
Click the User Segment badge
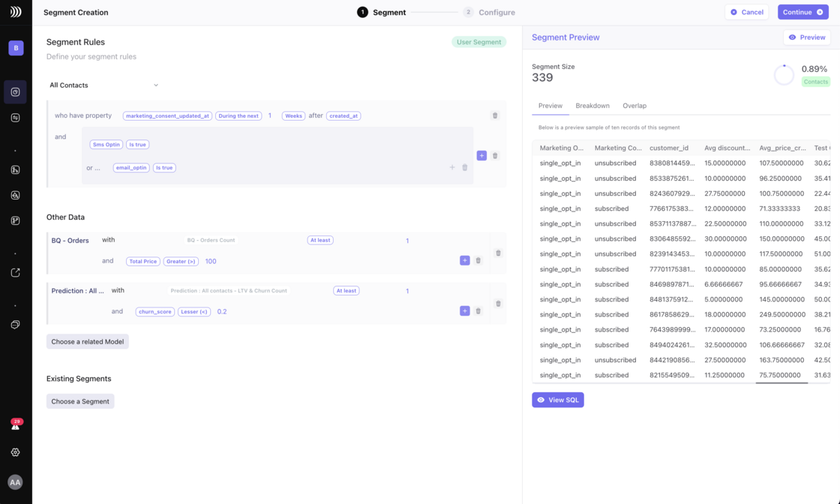coord(479,42)
